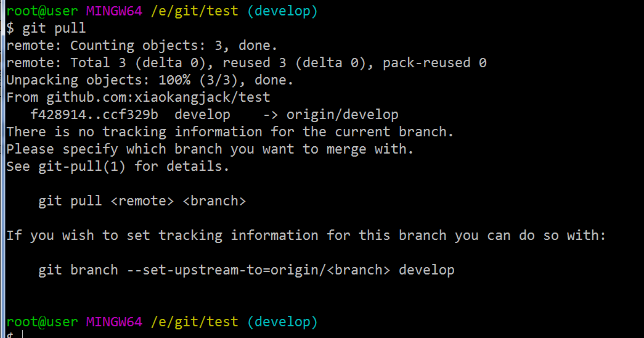Click the 'origin/develop' ref text

[x=343, y=115]
